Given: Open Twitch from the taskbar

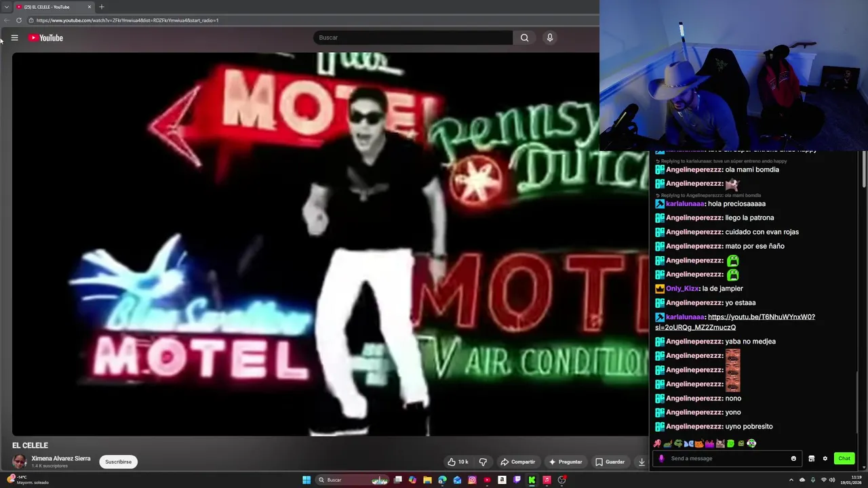Looking at the screenshot, I should [517, 480].
